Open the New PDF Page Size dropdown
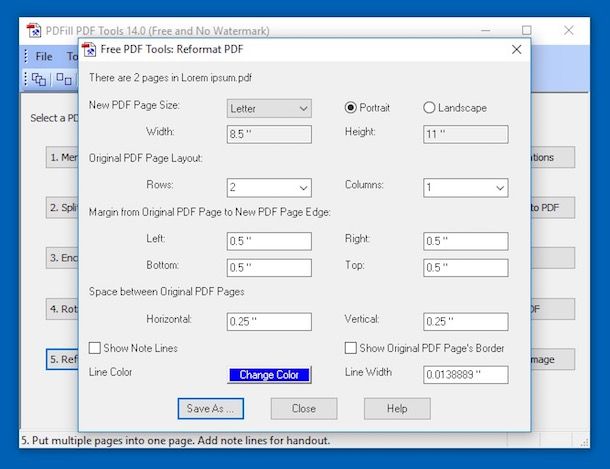 269,108
